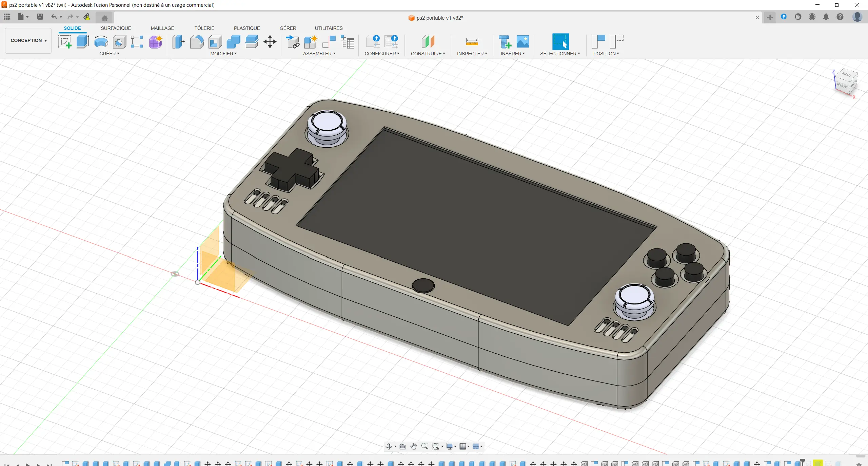Activate the Zoom magnifier tool
Image resolution: width=868 pixels, height=466 pixels.
pyautogui.click(x=425, y=446)
